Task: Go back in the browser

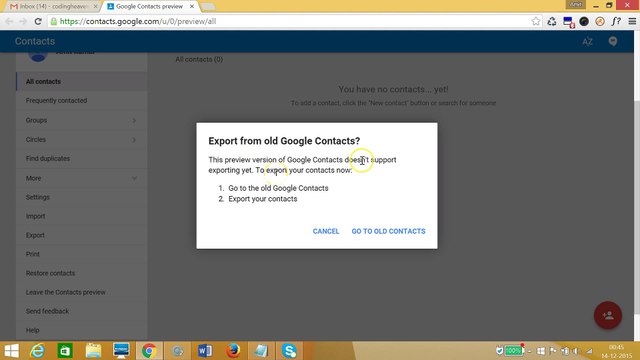Action: 9,21
